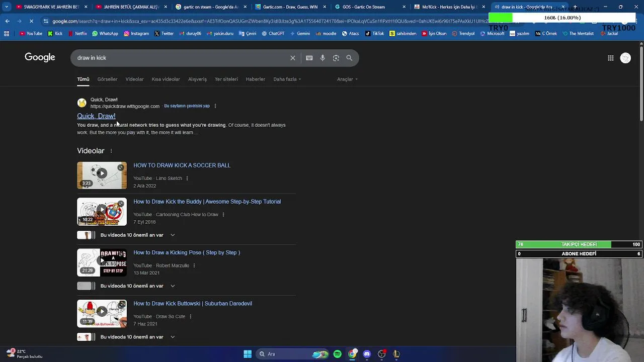
Task: Open League of Legends from the taskbar
Action: (x=396, y=354)
